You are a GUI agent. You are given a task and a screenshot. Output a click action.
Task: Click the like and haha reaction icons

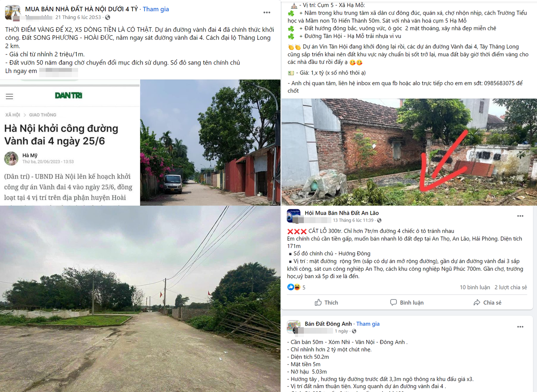pos(294,287)
